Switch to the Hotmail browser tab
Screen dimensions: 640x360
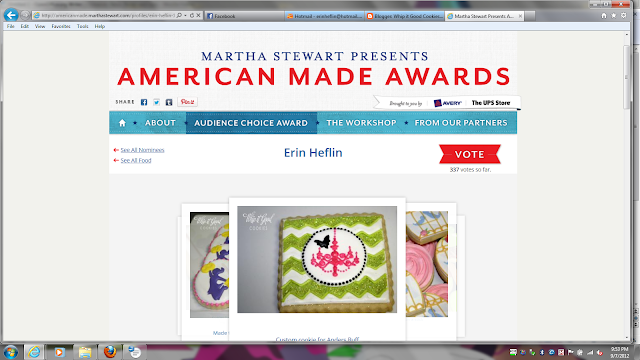tap(324, 16)
